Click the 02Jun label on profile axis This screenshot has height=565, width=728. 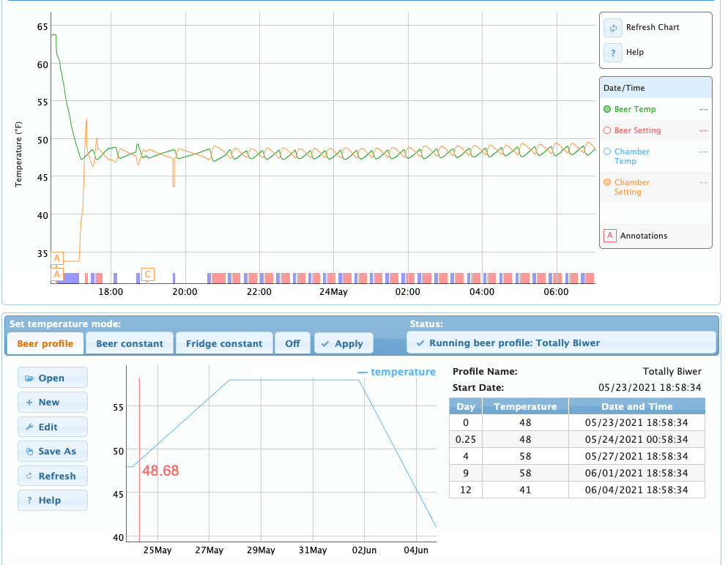[364, 550]
